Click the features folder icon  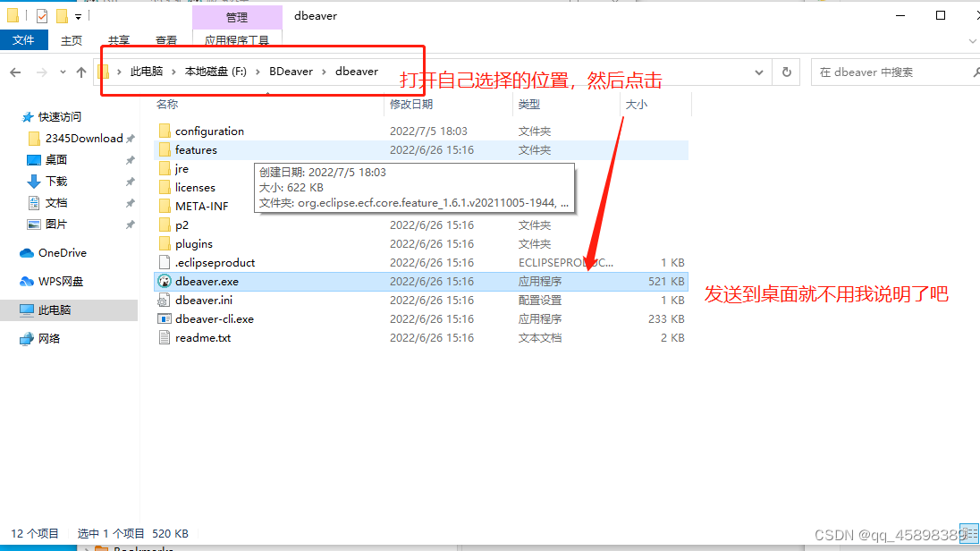click(x=165, y=149)
